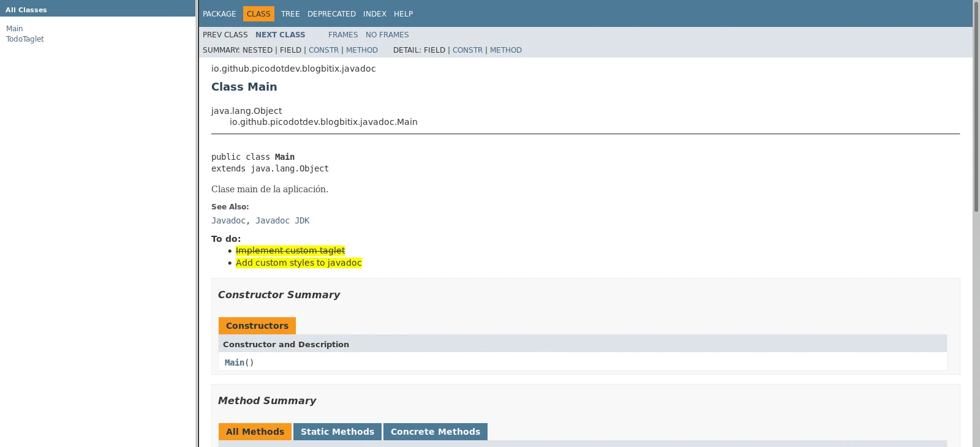The height and width of the screenshot is (447, 980).
Task: Open the Deprecated list page
Action: click(331, 14)
